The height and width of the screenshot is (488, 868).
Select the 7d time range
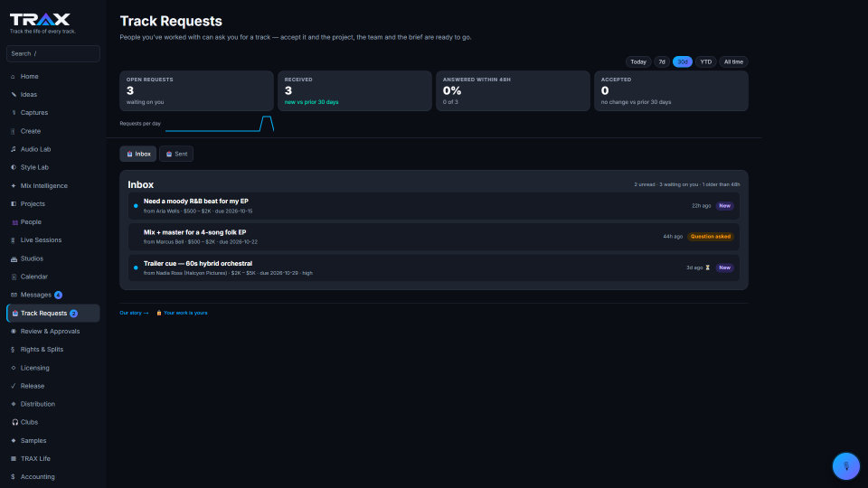point(662,62)
